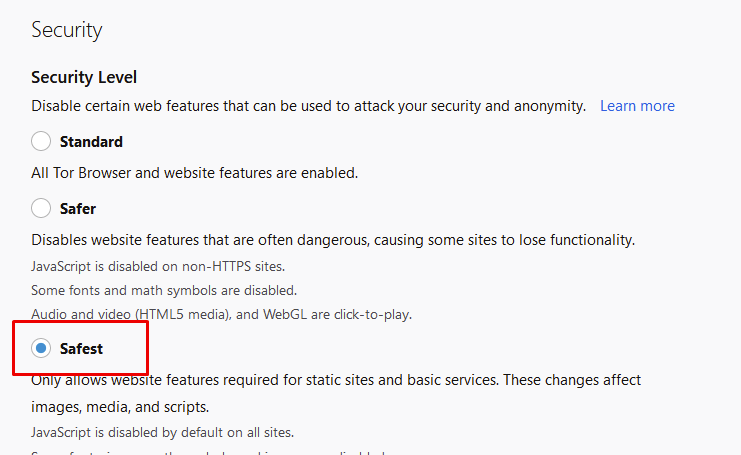Click the selected Safest radio button
The height and width of the screenshot is (455, 741).
(x=41, y=348)
